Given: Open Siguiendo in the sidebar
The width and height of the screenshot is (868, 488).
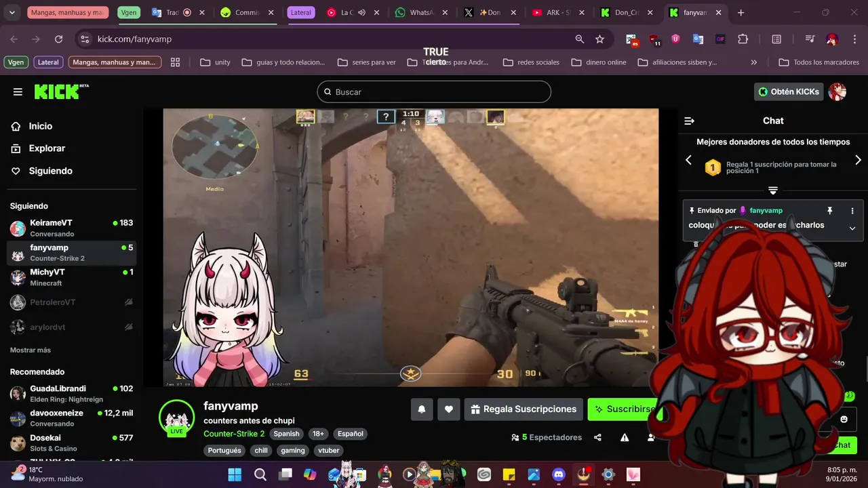Looking at the screenshot, I should pyautogui.click(x=41, y=171).
